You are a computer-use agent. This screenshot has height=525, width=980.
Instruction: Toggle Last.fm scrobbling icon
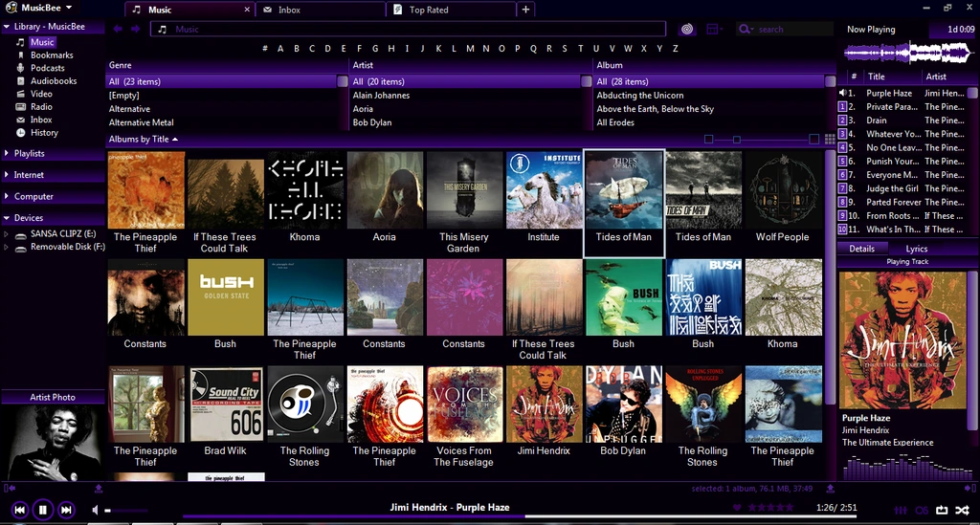point(922,510)
